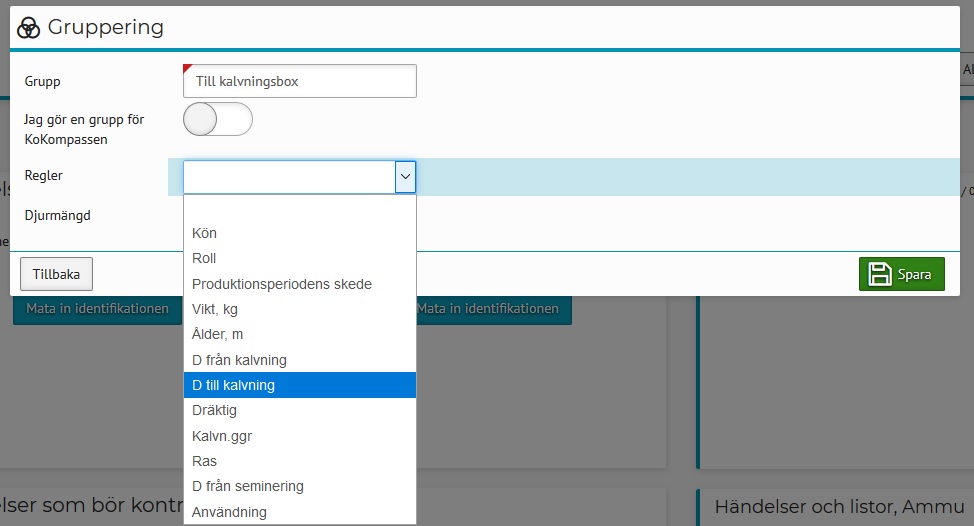This screenshot has height=526, width=974.
Task: Choose 'D från seminering' option
Action: pos(247,486)
